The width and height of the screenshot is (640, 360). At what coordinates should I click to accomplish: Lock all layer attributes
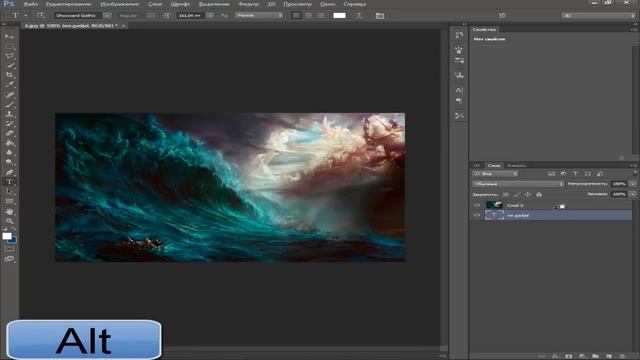tap(539, 195)
